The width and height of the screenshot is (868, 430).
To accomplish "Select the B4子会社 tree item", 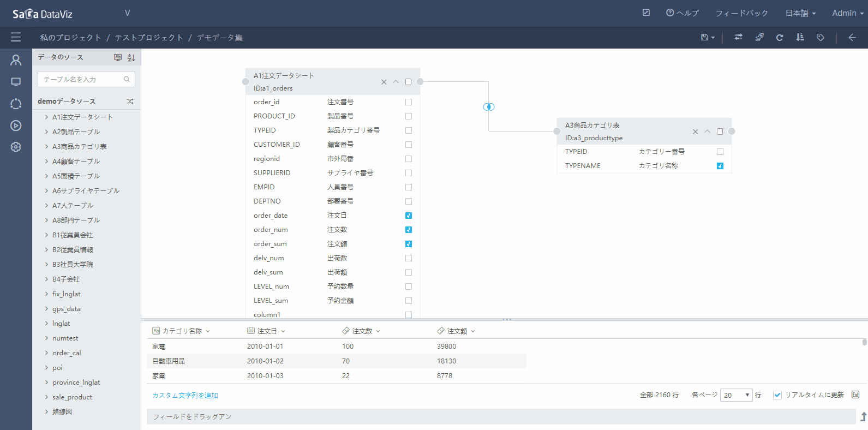I will 66,279.
